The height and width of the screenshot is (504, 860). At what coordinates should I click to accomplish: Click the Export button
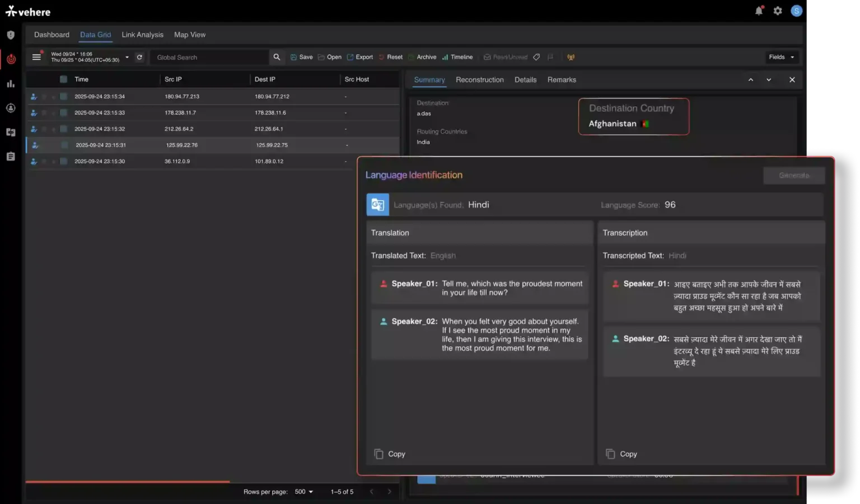click(360, 57)
